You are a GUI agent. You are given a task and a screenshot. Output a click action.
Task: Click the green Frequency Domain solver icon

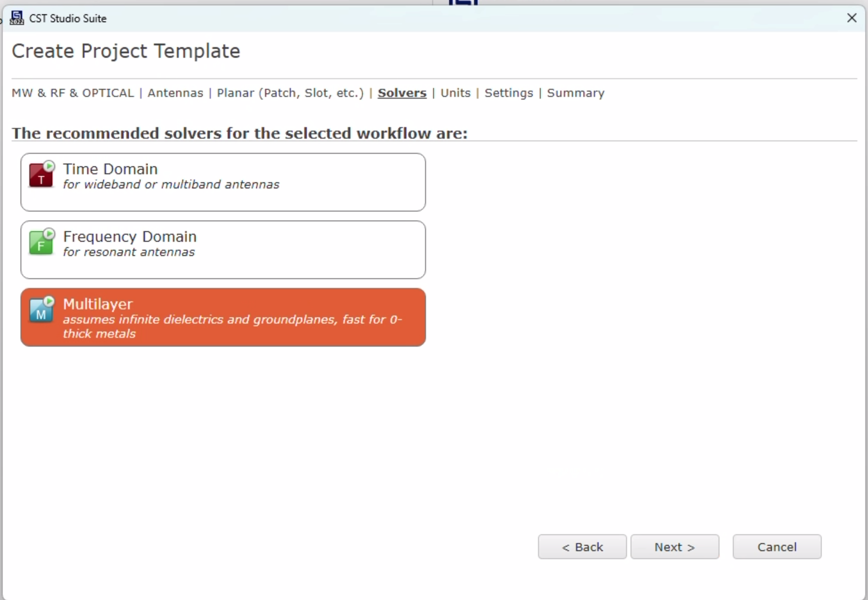click(41, 242)
